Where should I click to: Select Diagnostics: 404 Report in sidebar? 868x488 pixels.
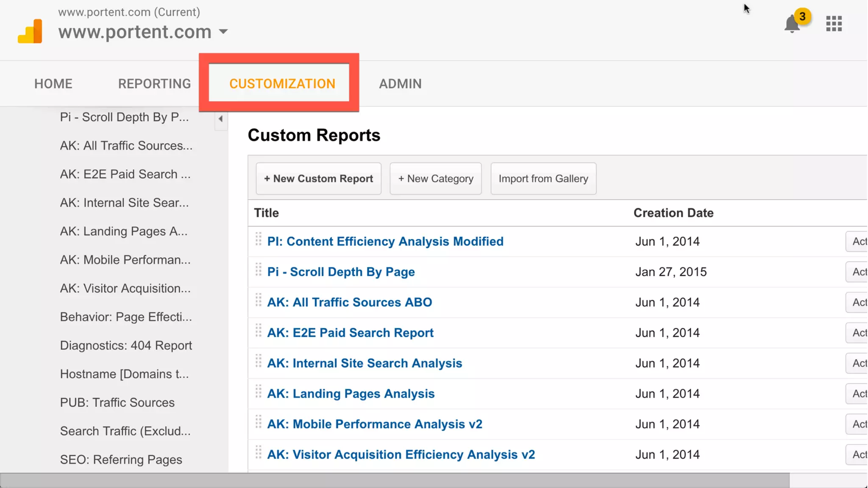click(x=126, y=346)
